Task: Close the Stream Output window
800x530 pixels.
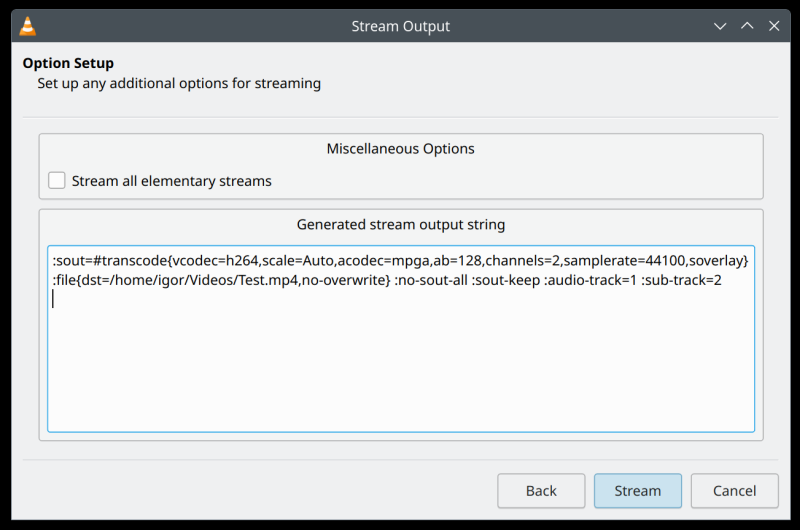Action: click(774, 26)
